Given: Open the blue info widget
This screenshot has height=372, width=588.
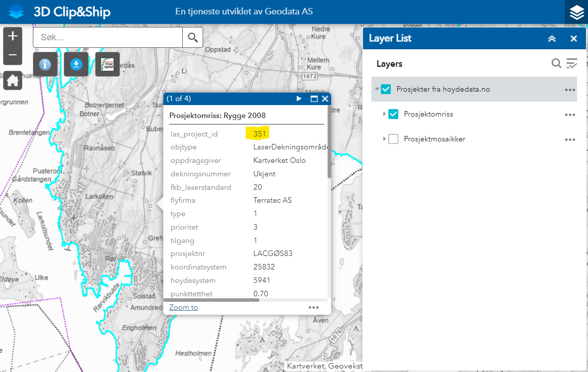Looking at the screenshot, I should (x=45, y=65).
